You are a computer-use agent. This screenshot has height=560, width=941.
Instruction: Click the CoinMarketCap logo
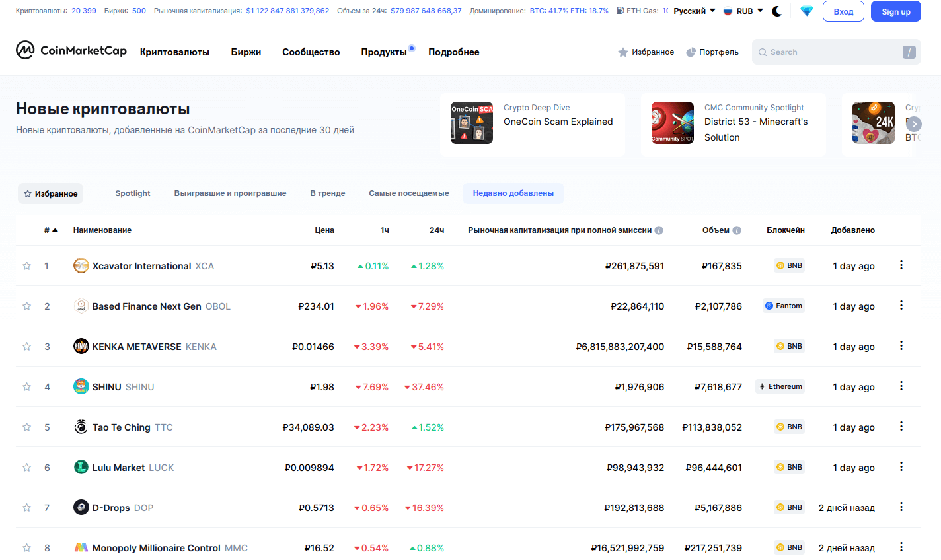[71, 50]
